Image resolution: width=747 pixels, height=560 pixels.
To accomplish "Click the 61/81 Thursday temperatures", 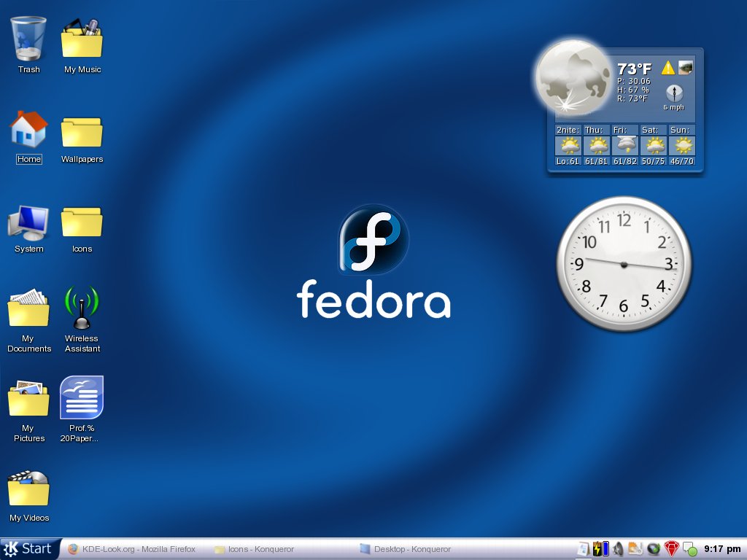I will (596, 161).
